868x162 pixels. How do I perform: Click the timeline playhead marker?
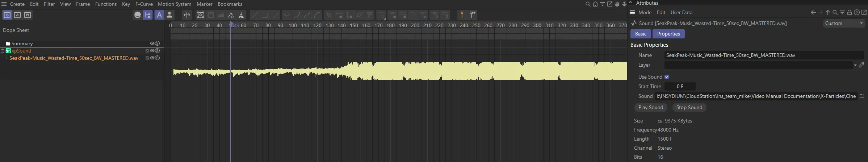point(231,25)
